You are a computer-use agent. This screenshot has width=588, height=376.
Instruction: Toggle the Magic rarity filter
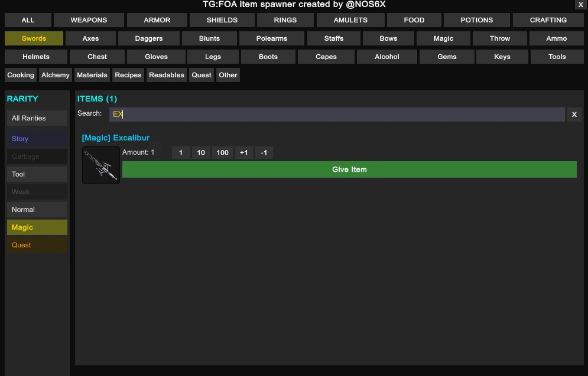[x=37, y=227]
